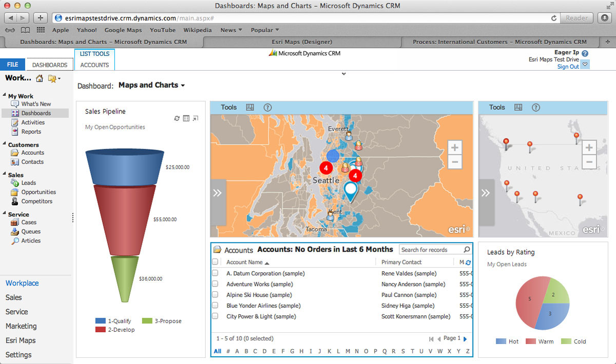Click the Everett person marker on map
This screenshot has width=616, height=364.
click(349, 135)
